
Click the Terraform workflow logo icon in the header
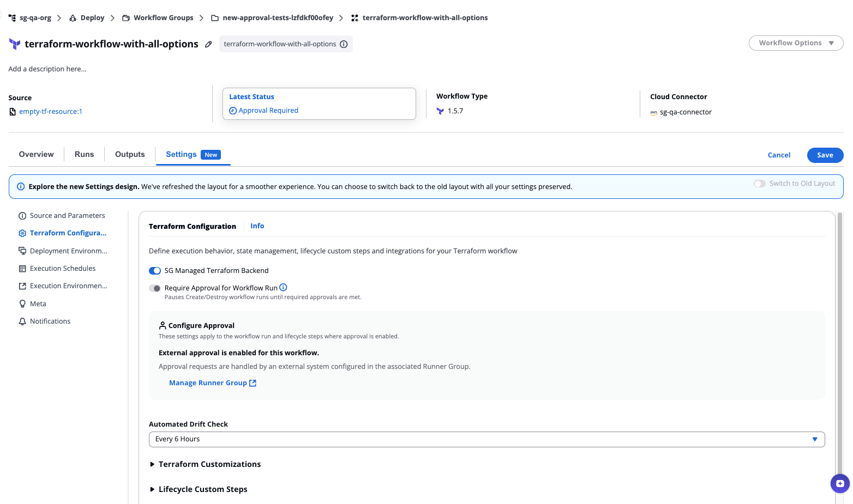14,44
